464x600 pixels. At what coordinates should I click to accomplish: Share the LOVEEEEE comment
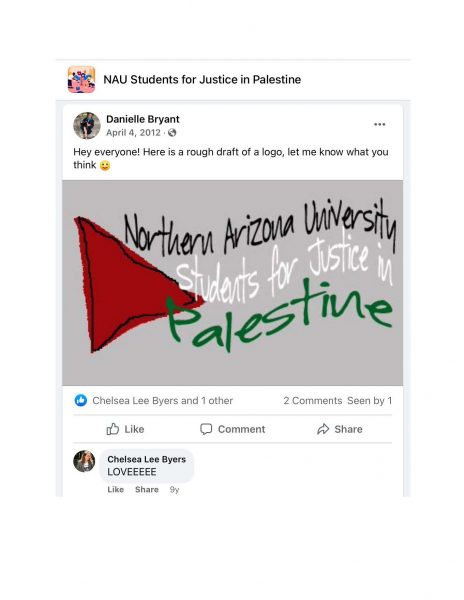(x=147, y=489)
